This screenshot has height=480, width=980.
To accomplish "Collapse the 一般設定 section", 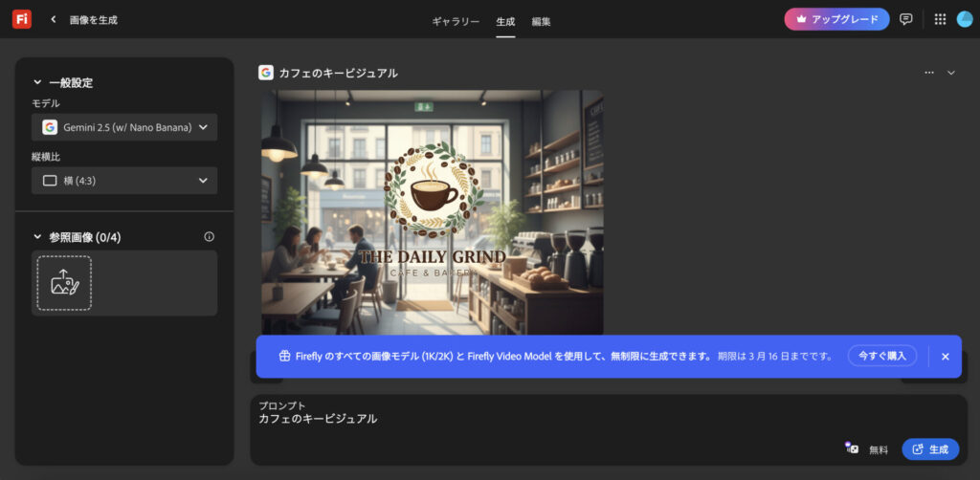I will pos(38,82).
